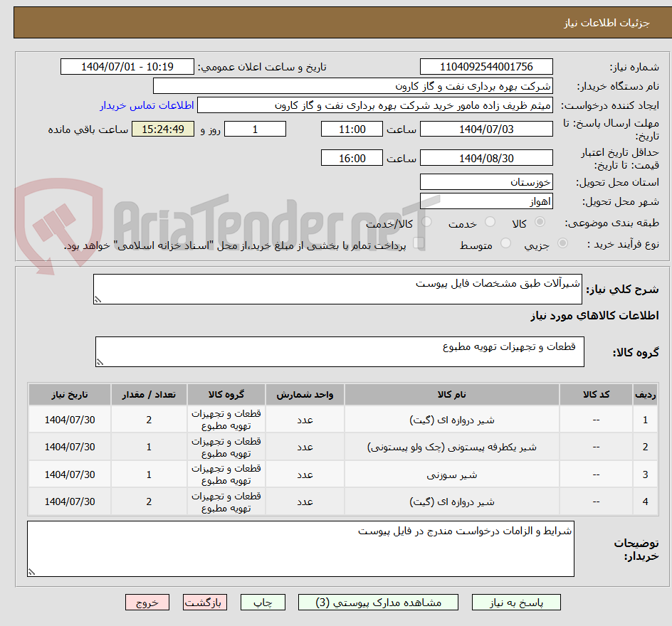Select the خدمت radio button
The width and height of the screenshot is (672, 626).
pyautogui.click(x=490, y=222)
